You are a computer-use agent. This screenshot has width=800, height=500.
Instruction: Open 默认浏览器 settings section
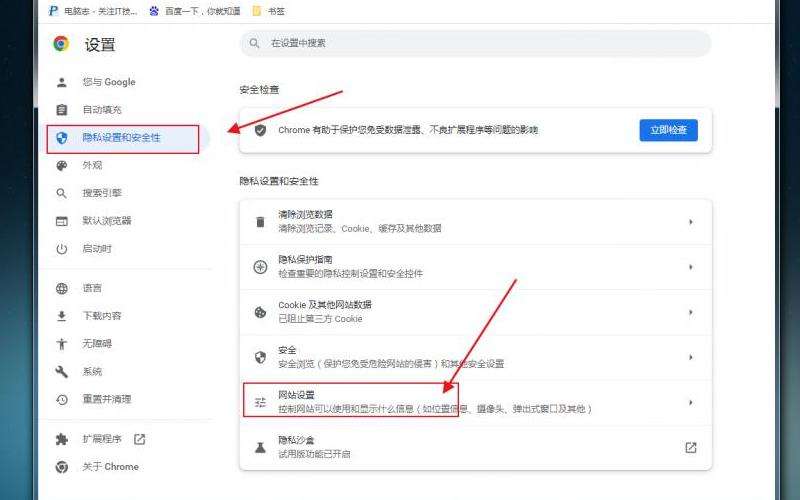click(107, 221)
